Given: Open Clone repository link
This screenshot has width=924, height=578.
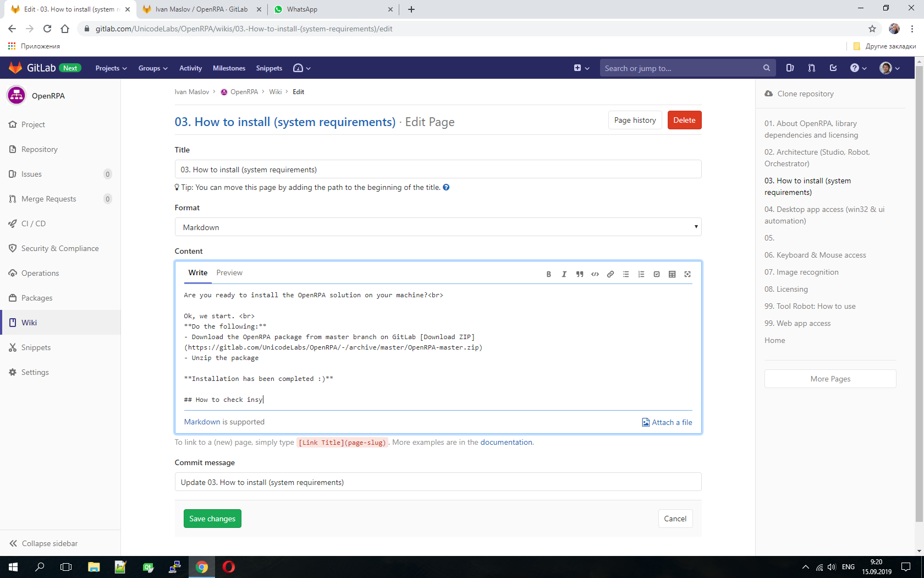Looking at the screenshot, I should click(x=799, y=94).
